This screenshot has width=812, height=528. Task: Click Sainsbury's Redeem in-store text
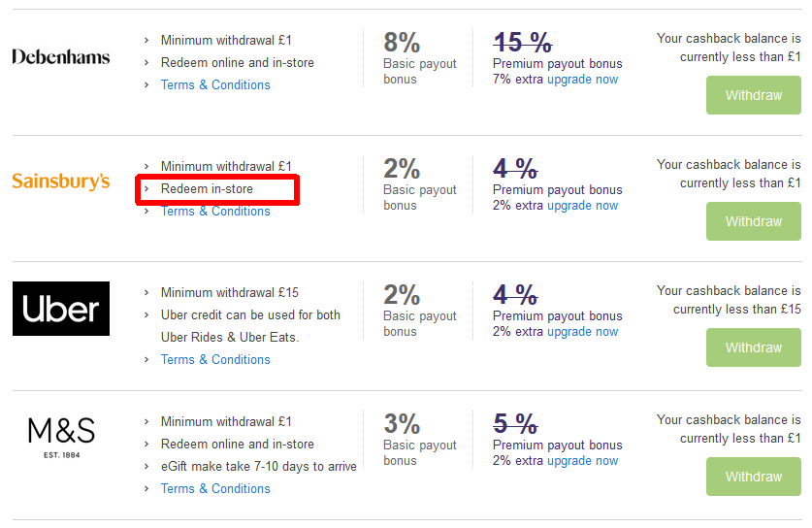(207, 189)
